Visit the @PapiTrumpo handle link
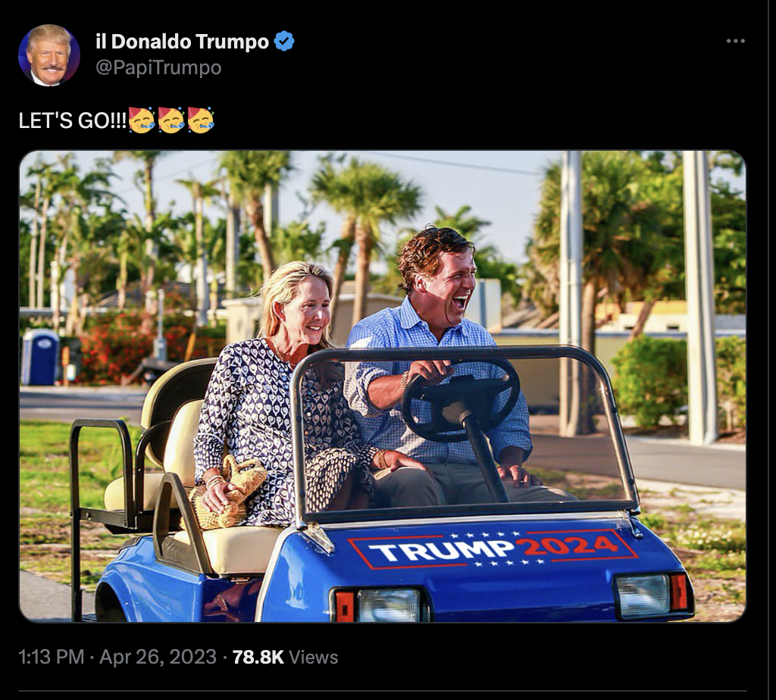The height and width of the screenshot is (700, 776). coord(158,67)
